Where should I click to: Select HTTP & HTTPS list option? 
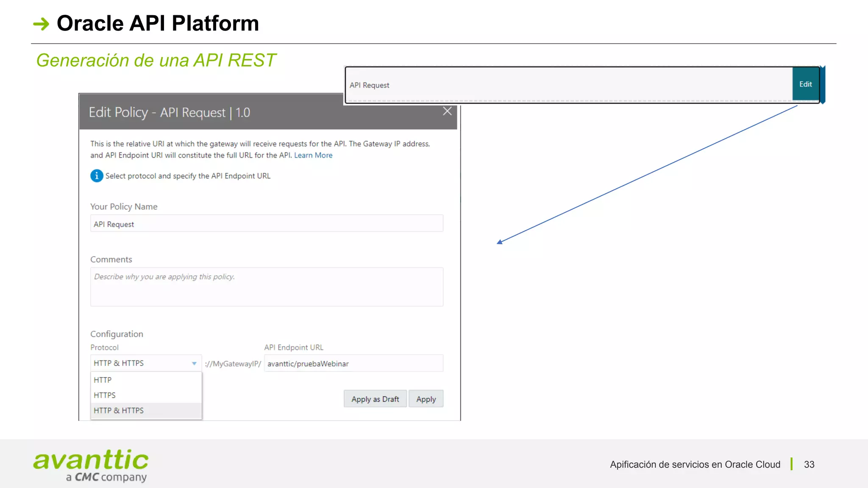click(x=146, y=410)
